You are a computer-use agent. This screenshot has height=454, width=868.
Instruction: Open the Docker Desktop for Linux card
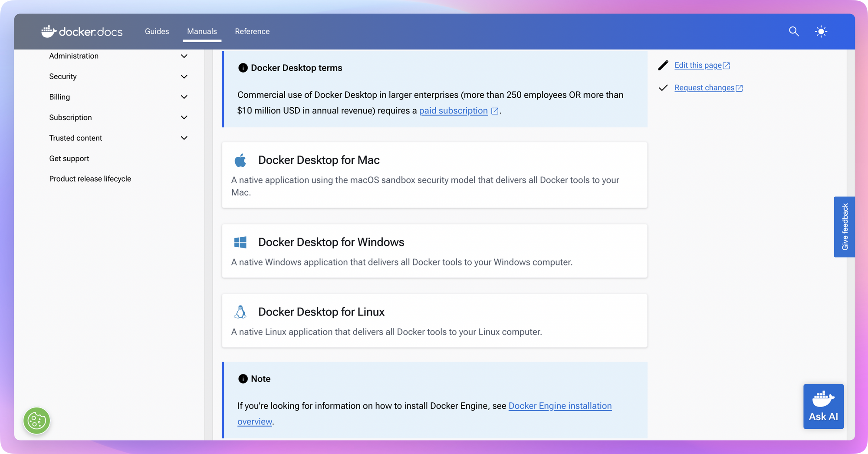(434, 321)
